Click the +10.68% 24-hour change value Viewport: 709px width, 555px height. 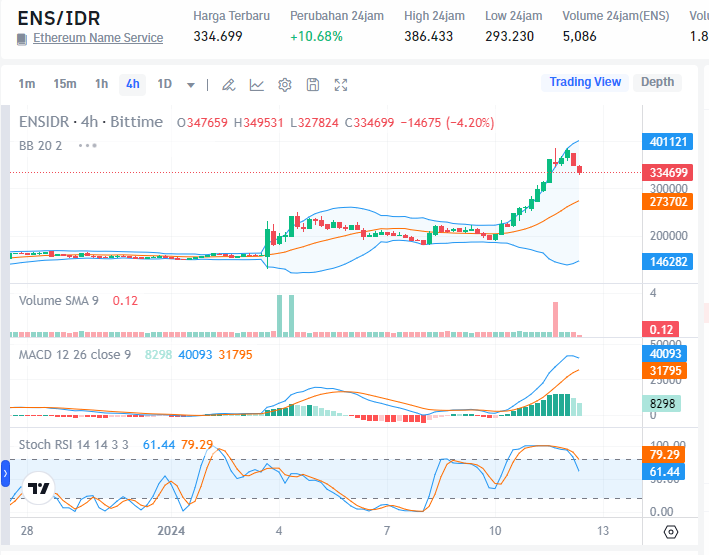[x=317, y=37]
